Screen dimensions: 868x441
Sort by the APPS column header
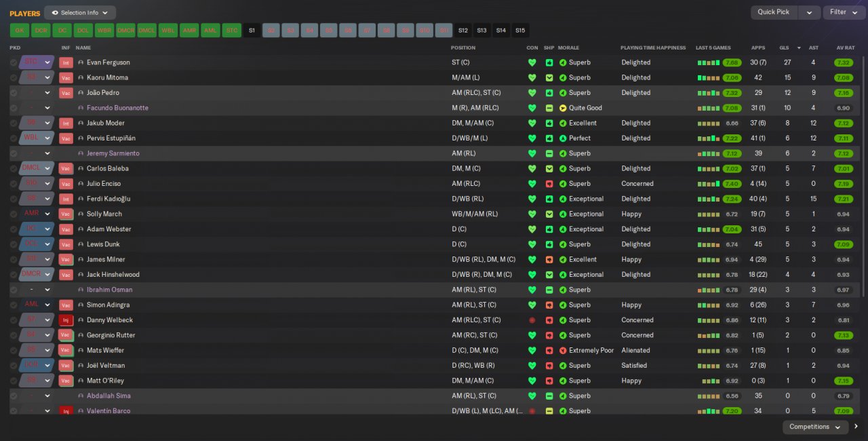coord(758,47)
